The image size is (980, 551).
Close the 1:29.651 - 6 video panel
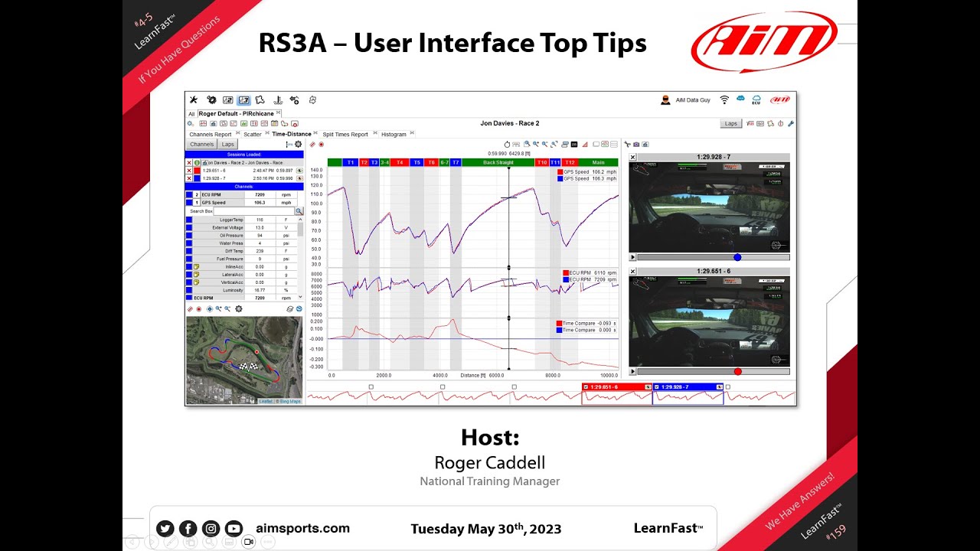(x=632, y=271)
